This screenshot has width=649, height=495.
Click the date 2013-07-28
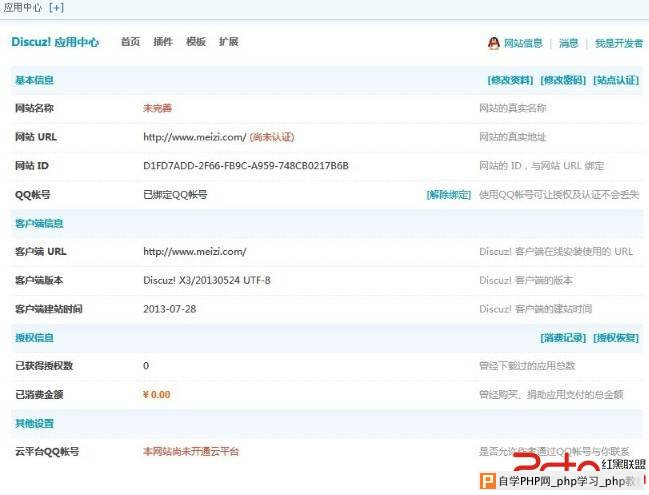(170, 309)
